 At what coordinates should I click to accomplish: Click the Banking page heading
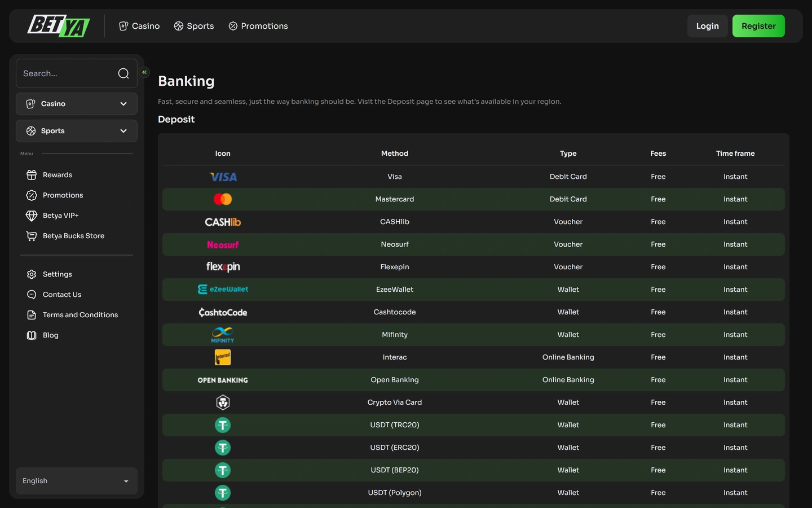(x=186, y=81)
